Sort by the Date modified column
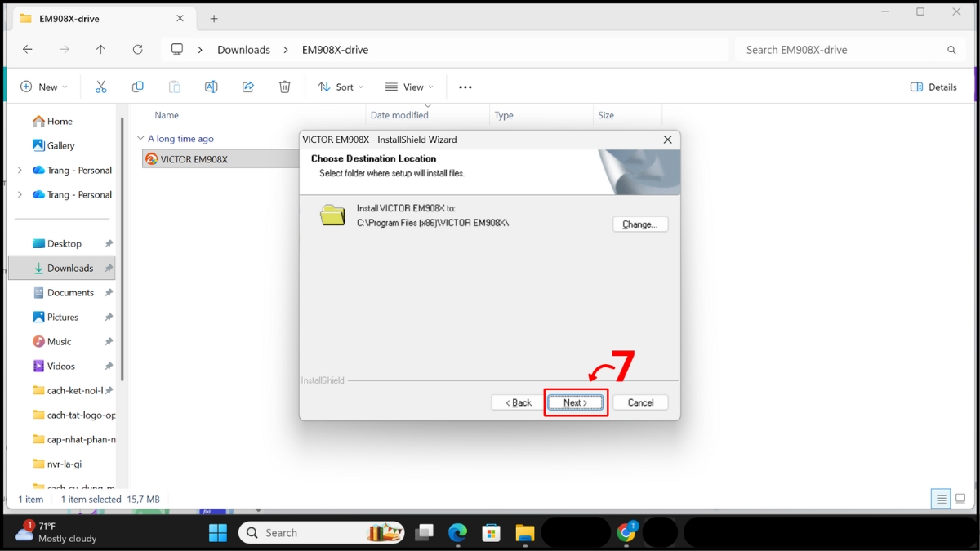This screenshot has width=980, height=551. (x=399, y=115)
